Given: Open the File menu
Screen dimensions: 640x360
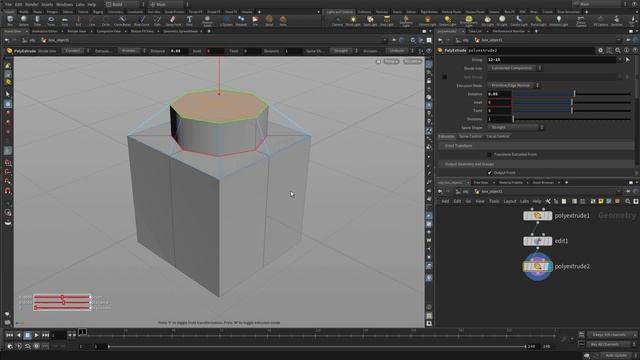Looking at the screenshot, I should coord(8,4).
